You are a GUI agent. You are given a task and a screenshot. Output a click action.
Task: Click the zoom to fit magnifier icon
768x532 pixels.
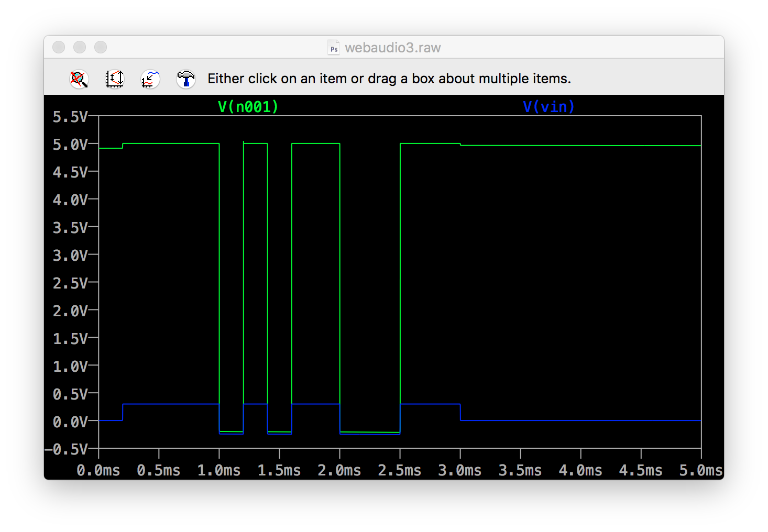[x=79, y=79]
